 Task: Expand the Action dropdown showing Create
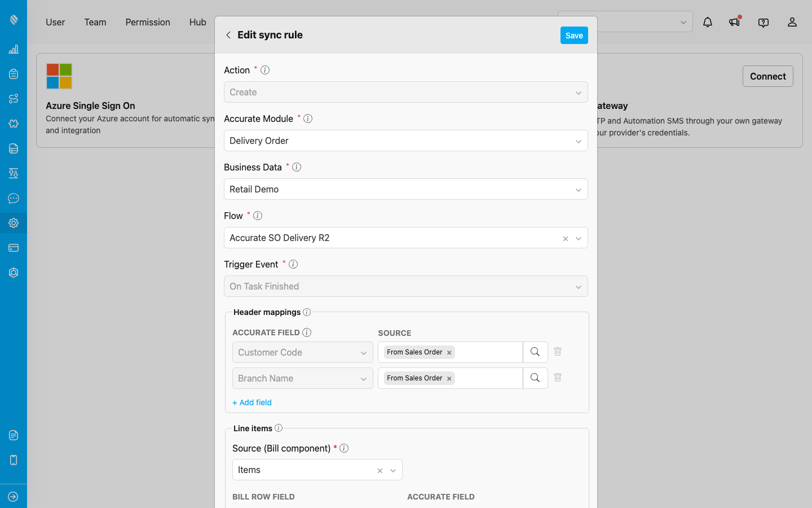tap(406, 92)
